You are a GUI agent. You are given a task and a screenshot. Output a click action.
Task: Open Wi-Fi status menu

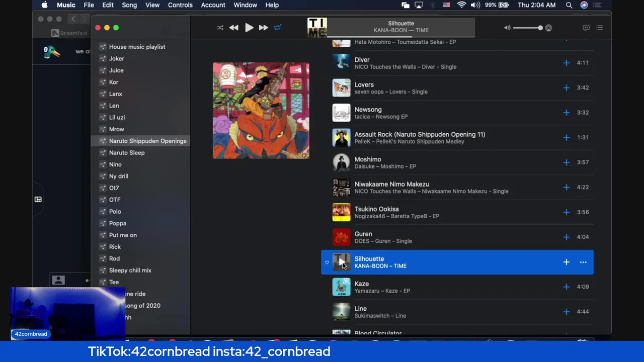point(461,5)
